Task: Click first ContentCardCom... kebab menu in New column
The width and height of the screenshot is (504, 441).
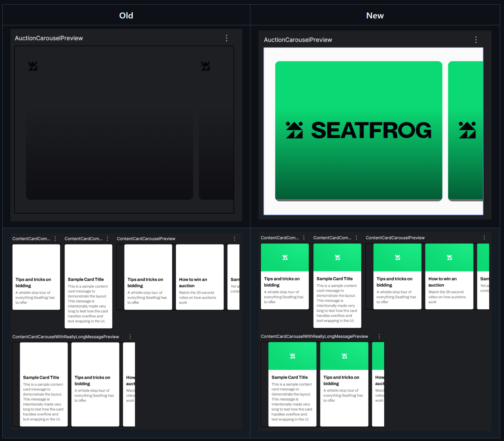Action: pyautogui.click(x=304, y=238)
